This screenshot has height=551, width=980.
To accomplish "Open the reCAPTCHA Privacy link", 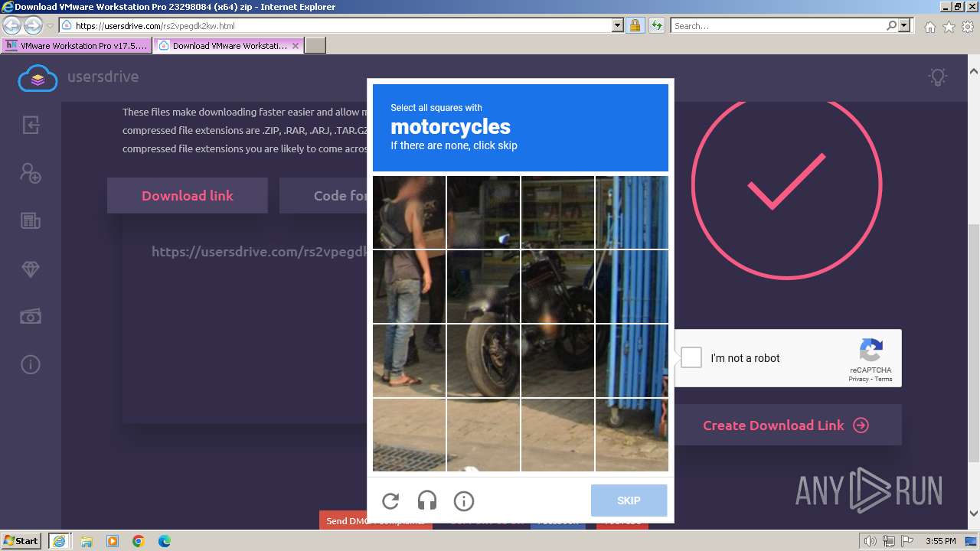I will (x=858, y=379).
